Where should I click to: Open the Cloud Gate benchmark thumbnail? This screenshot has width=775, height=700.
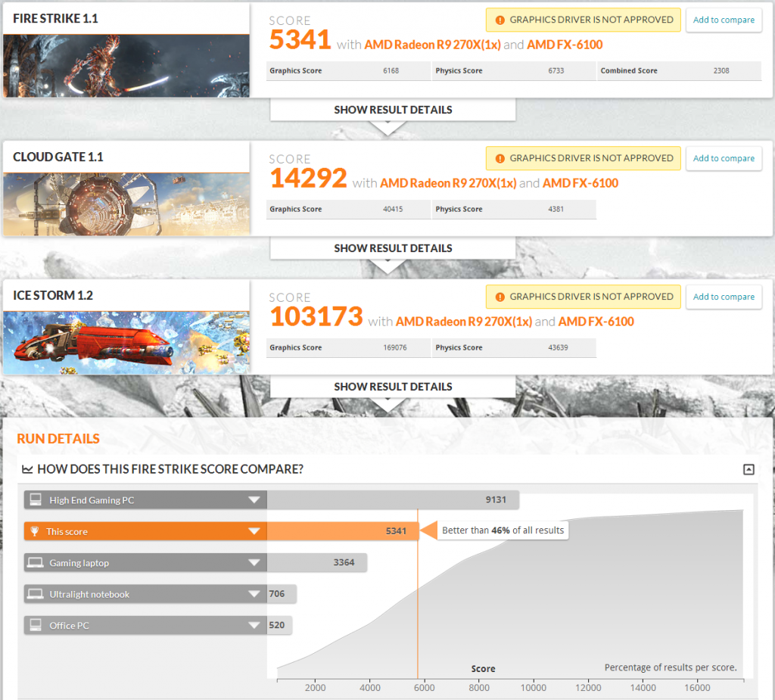coord(126,204)
